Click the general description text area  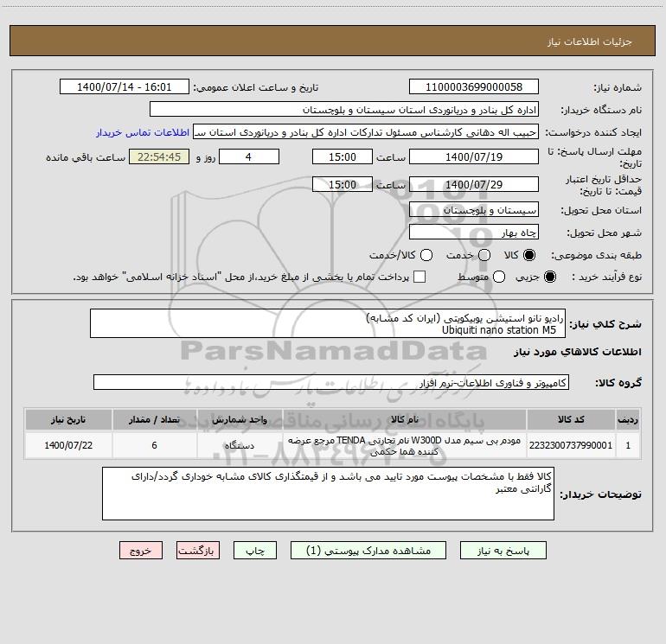pyautogui.click(x=328, y=323)
